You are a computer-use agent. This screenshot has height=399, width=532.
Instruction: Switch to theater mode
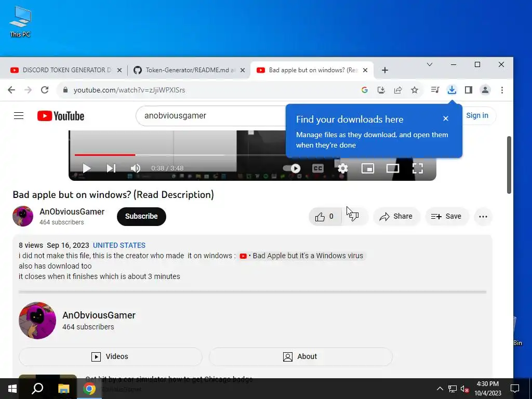[393, 168]
